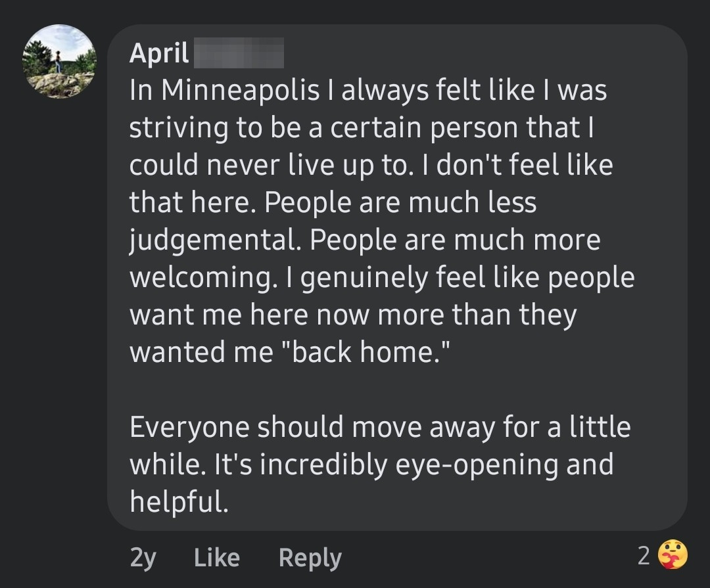
Task: View the reaction count showing 2
Action: 644,555
